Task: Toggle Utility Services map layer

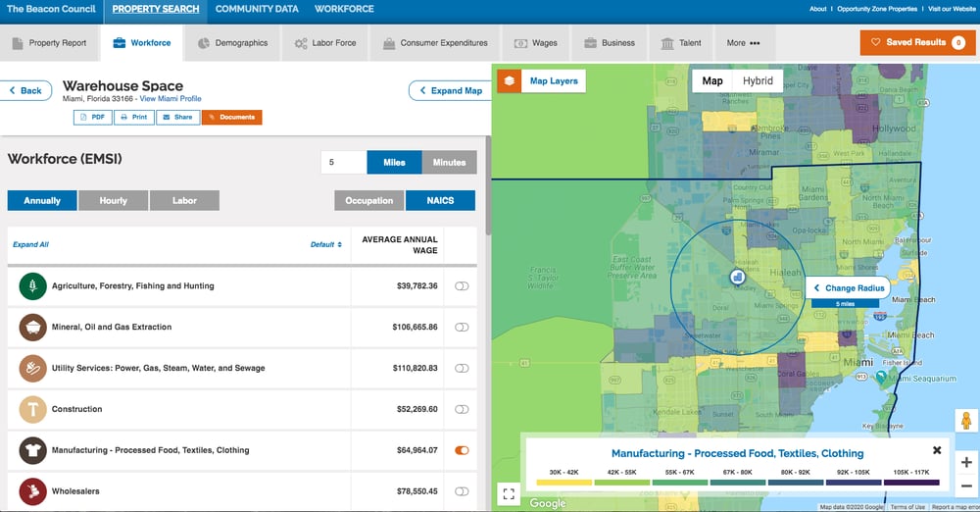Action: click(462, 368)
